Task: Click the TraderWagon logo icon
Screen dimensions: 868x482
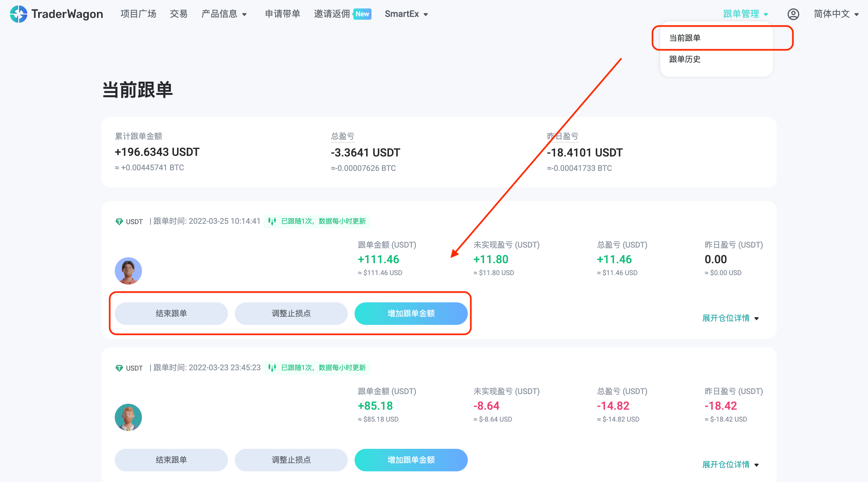Action: [18, 14]
